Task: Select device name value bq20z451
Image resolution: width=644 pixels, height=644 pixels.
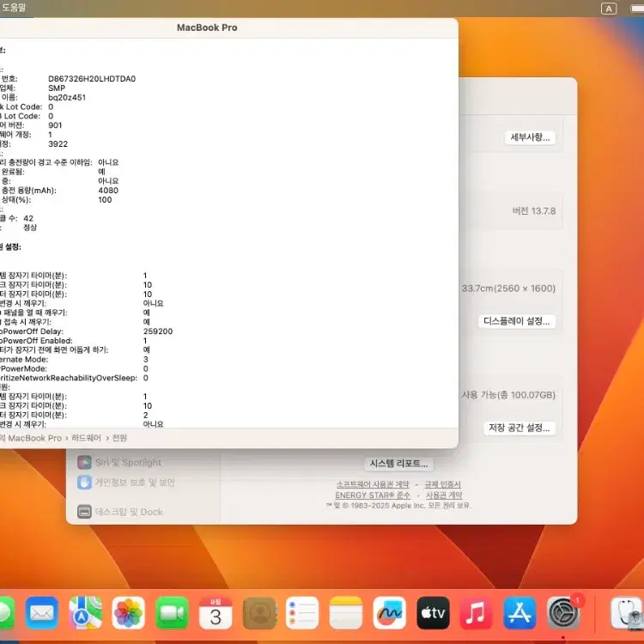Action: (67, 98)
